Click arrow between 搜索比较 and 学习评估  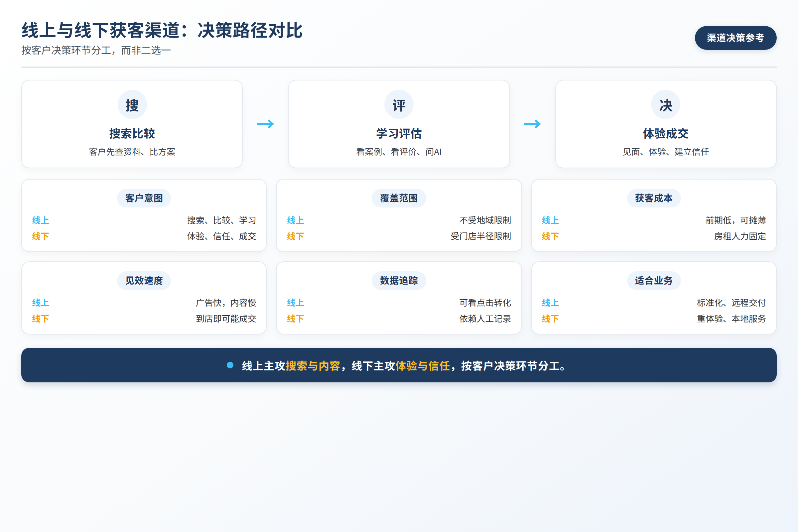265,124
